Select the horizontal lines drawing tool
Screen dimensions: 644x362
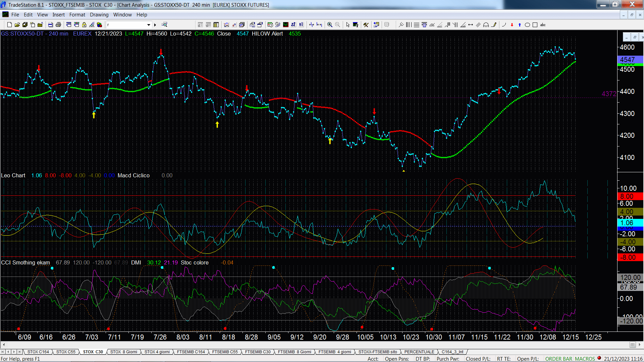point(416,25)
